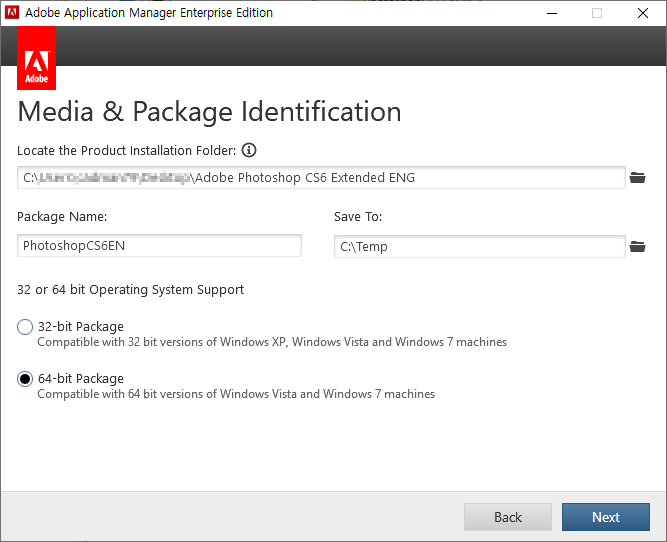The height and width of the screenshot is (542, 667).
Task: Browse for the product installation folder
Action: pyautogui.click(x=637, y=177)
